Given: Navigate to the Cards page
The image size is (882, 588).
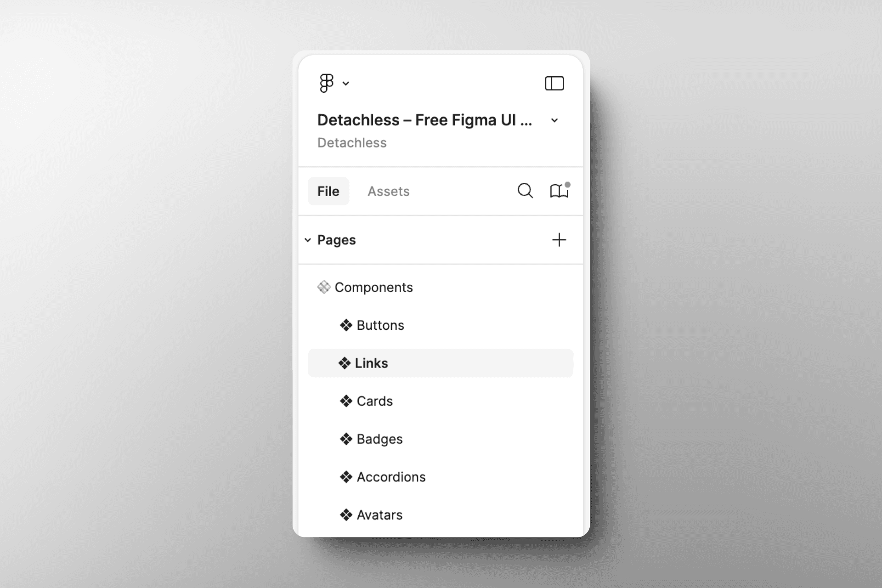Looking at the screenshot, I should (373, 401).
